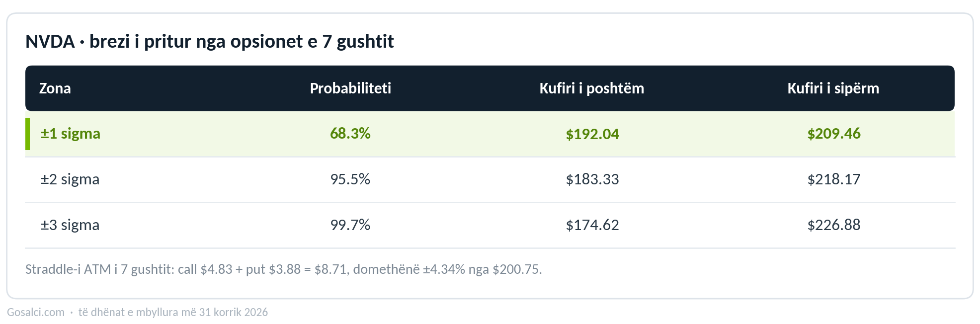Click the Probabiliteti column header
Image resolution: width=980 pixels, height=324 pixels.
coord(350,88)
